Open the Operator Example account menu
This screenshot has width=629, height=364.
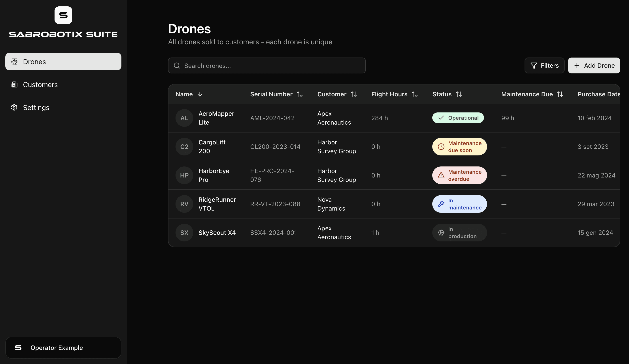coord(63,347)
